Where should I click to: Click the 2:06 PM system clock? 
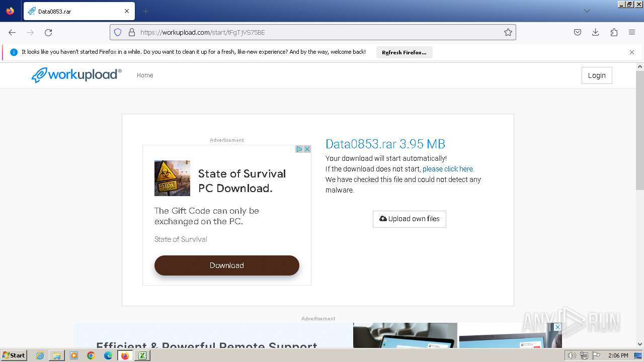pos(618,355)
